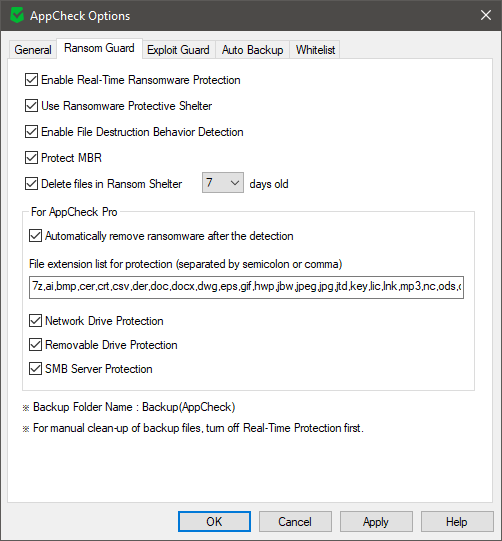Confirm settings with the OK button
This screenshot has height=541, width=502.
click(x=214, y=522)
